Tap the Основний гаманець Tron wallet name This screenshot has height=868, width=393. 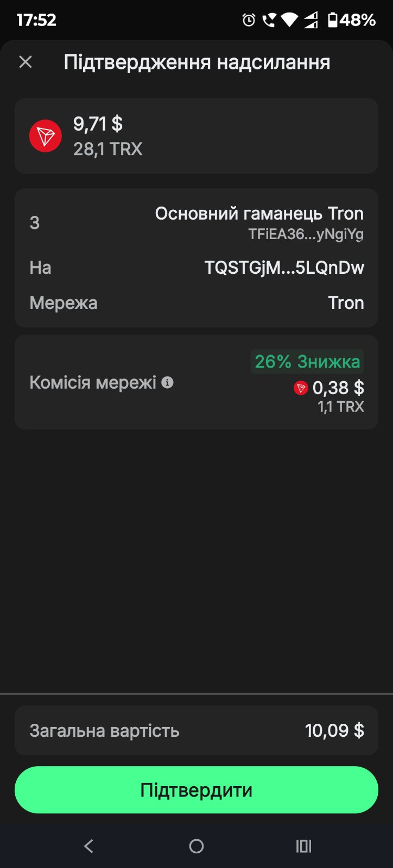pos(259,214)
